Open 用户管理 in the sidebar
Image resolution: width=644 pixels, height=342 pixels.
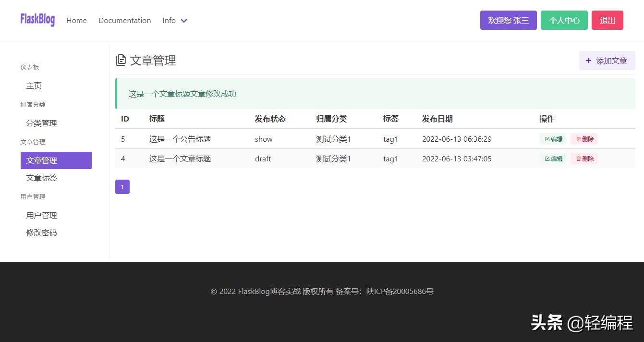pos(41,215)
